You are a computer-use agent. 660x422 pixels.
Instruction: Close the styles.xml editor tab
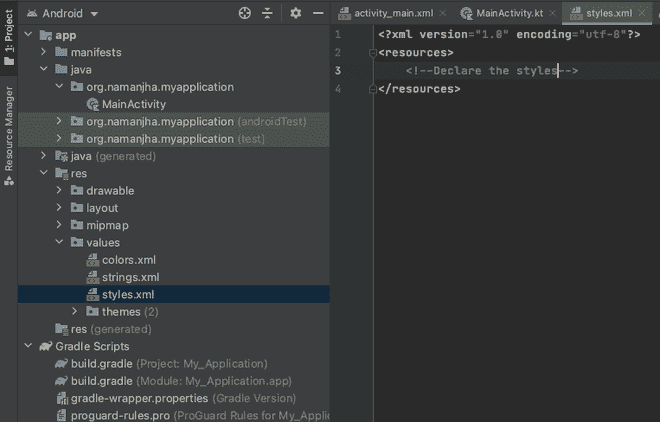(x=641, y=13)
